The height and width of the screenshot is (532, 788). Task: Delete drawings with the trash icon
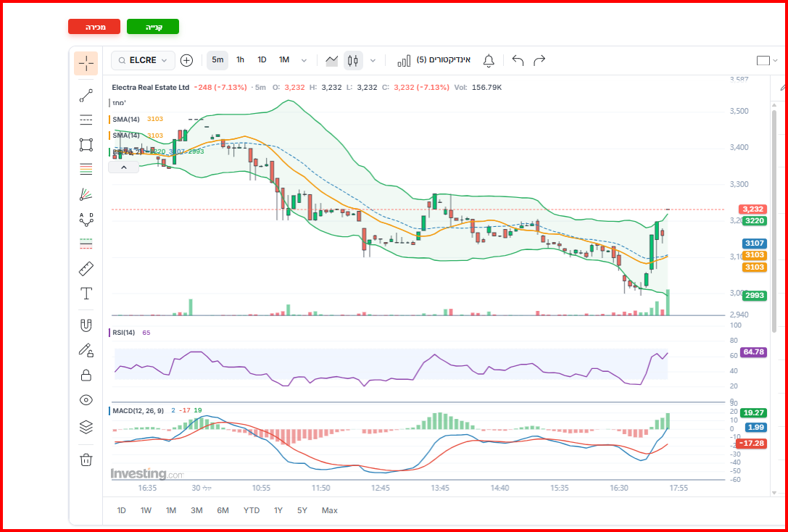pyautogui.click(x=86, y=460)
